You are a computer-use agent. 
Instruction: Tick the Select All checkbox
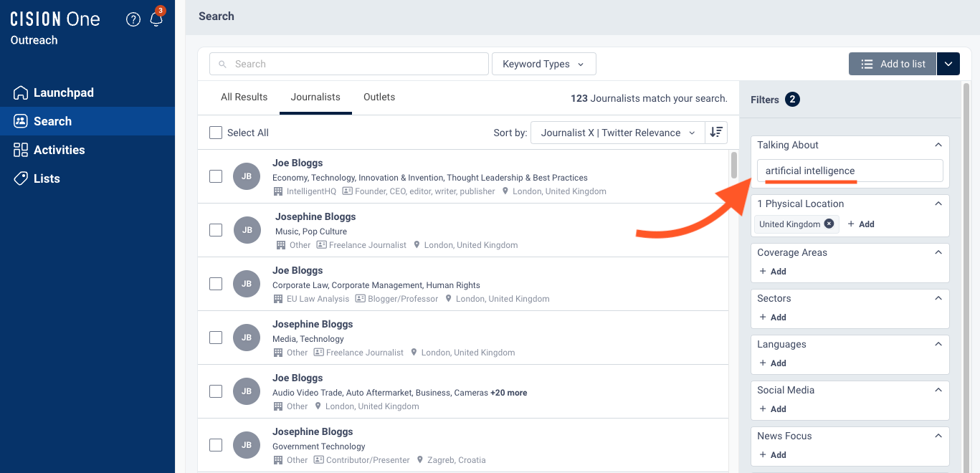216,133
